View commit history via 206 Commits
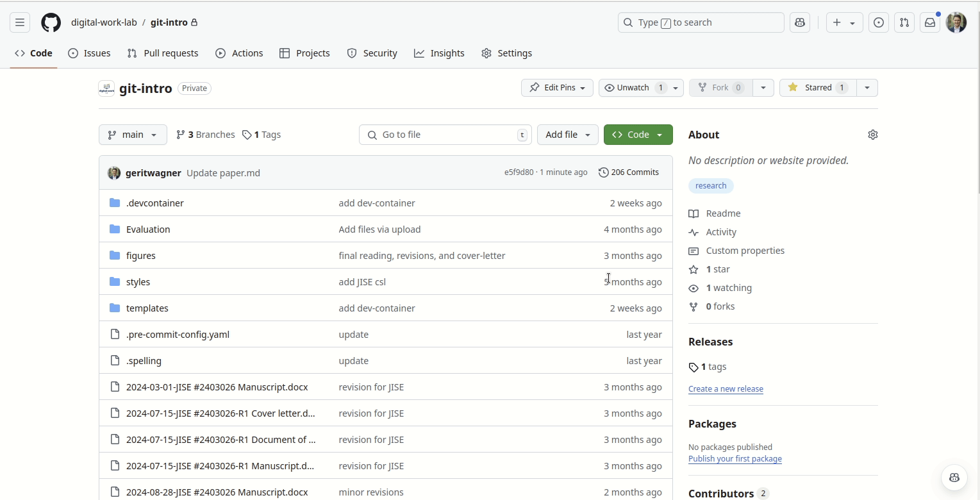The image size is (980, 500). click(629, 172)
